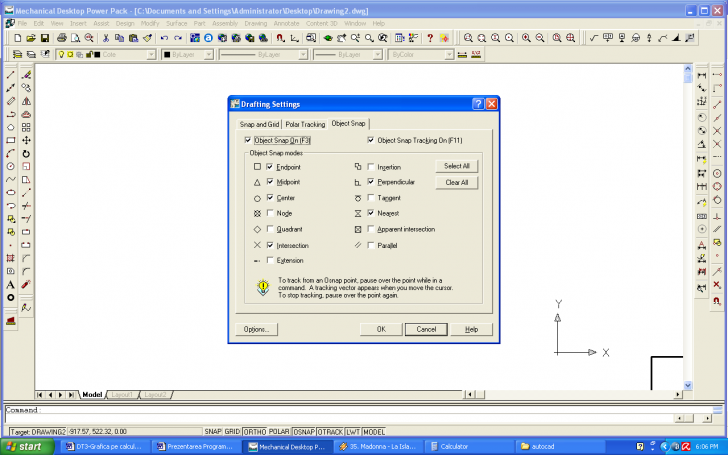Viewport: 728px width, 455px height.
Task: Open the layer name dropdown
Action: point(151,55)
